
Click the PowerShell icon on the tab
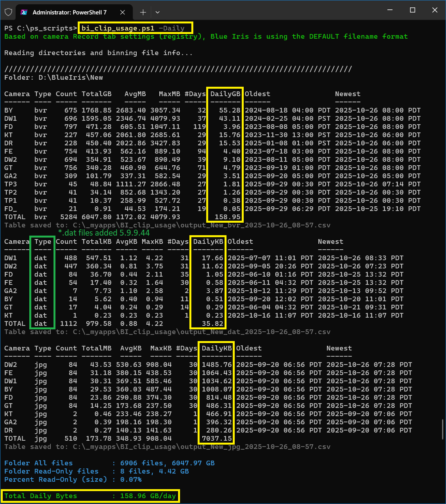coord(24,12)
